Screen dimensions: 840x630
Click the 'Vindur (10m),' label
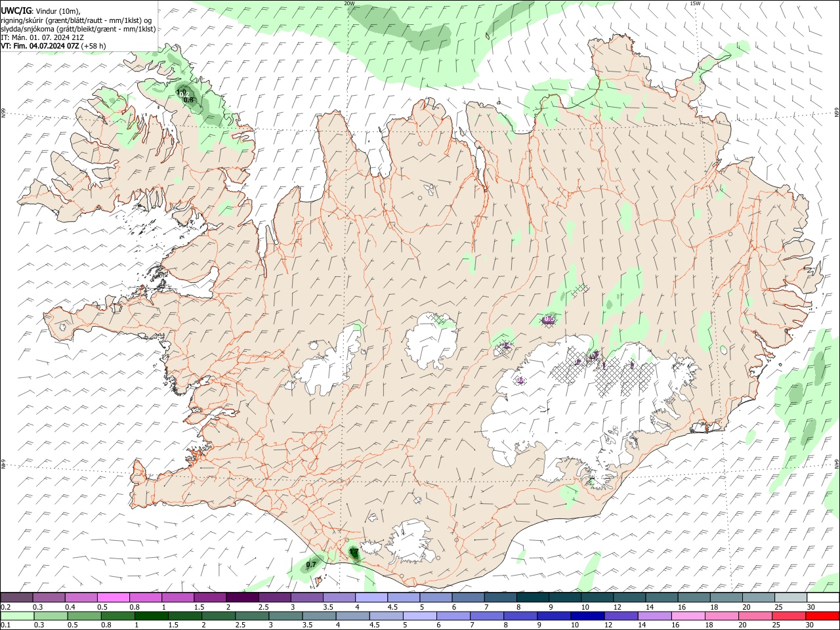click(58, 11)
